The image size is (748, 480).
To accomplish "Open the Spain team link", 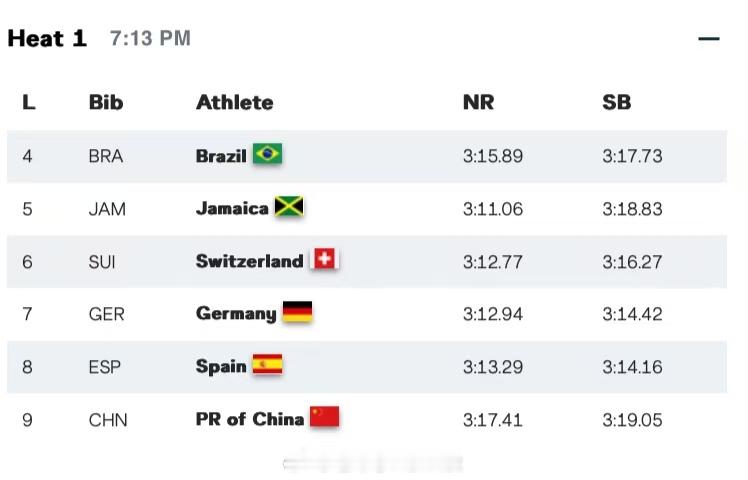I will [221, 366].
